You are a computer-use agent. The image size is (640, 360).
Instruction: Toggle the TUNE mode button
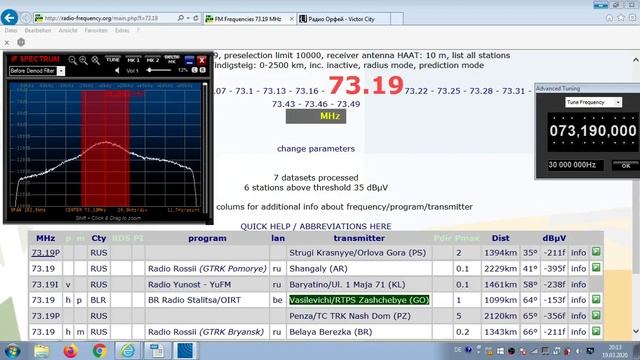pyautogui.click(x=113, y=60)
